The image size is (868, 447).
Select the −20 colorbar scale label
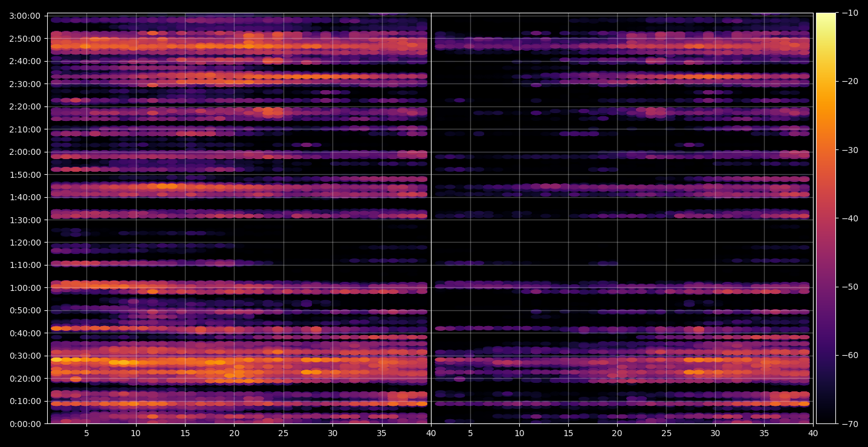[x=850, y=82]
